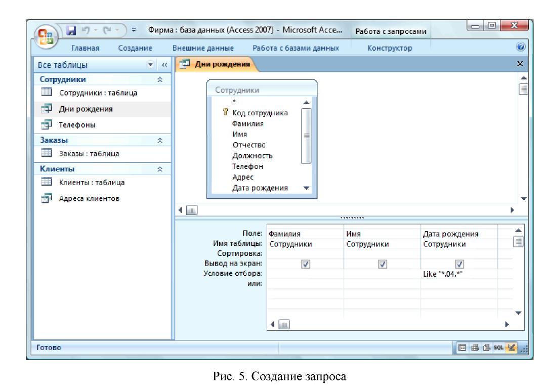Select the Дата рождения field in table list
The height and width of the screenshot is (392, 546).
click(260, 188)
